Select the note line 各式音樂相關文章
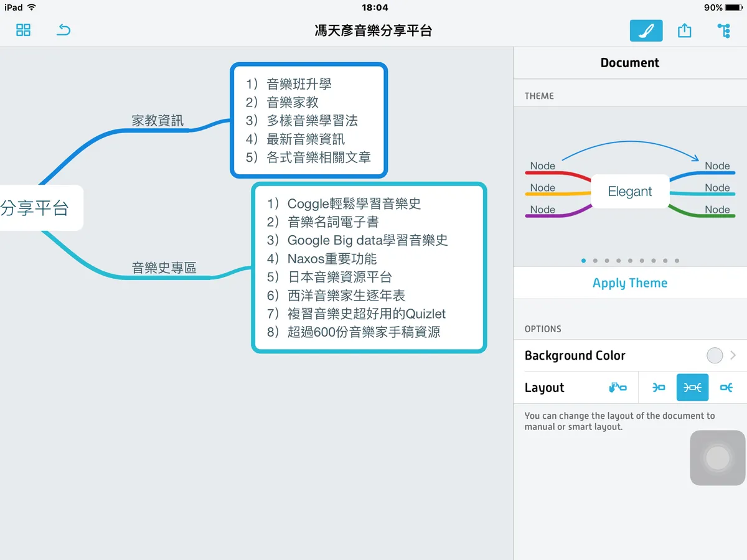Image resolution: width=747 pixels, height=560 pixels. (319, 157)
